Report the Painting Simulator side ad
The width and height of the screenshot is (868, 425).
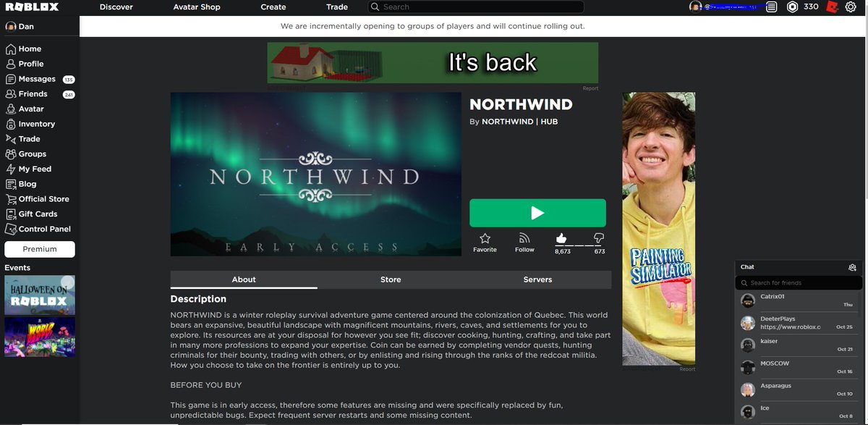[x=687, y=369]
